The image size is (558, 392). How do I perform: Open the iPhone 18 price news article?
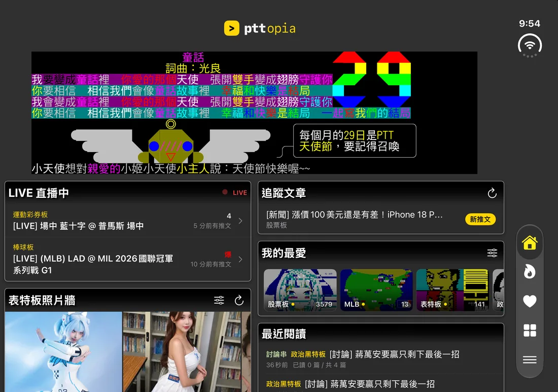[355, 215]
